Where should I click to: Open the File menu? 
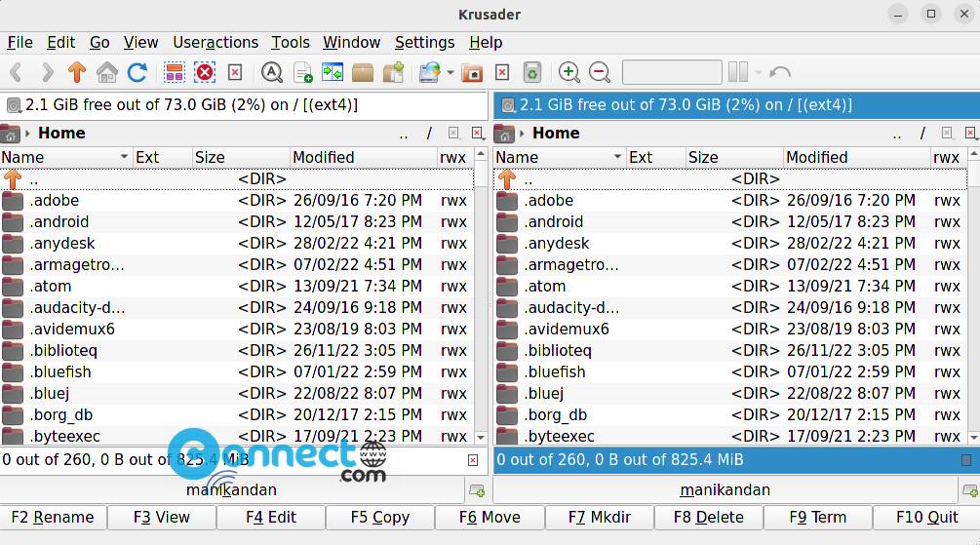(x=20, y=43)
